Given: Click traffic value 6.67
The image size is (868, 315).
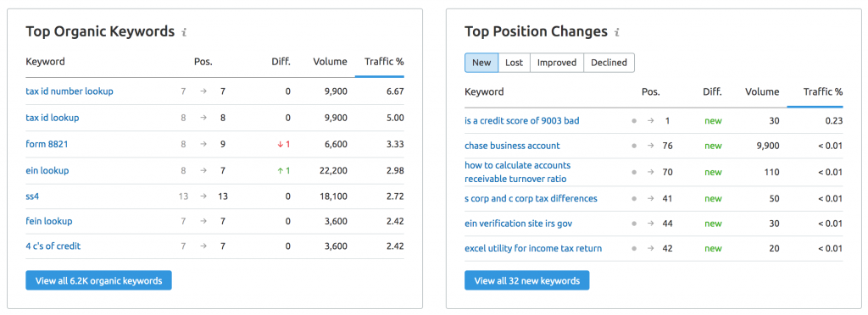Looking at the screenshot, I should pos(395,91).
